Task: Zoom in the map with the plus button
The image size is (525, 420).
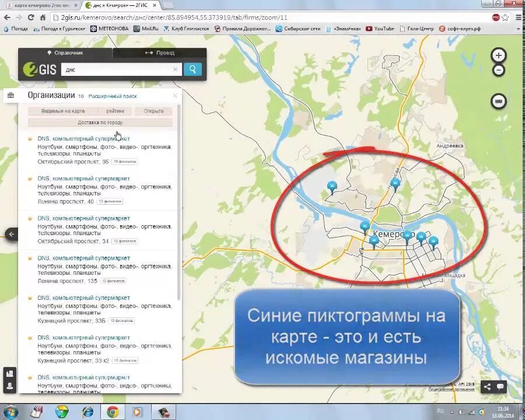Action: 499,55
